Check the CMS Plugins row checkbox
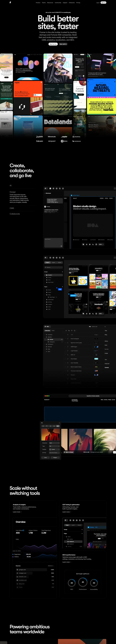 pyautogui.click(x=68, y=347)
